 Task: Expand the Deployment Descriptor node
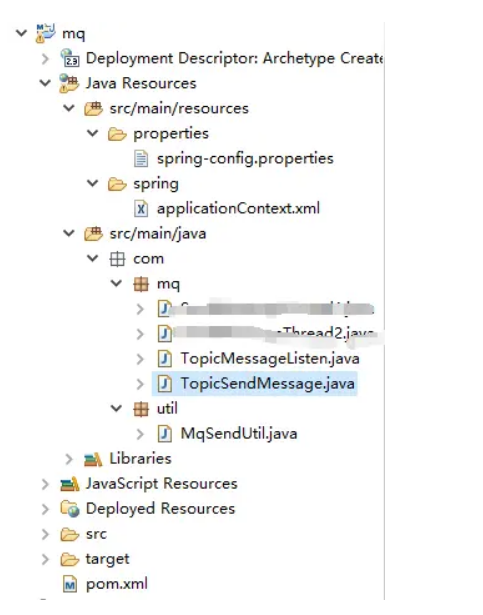pyautogui.click(x=46, y=58)
